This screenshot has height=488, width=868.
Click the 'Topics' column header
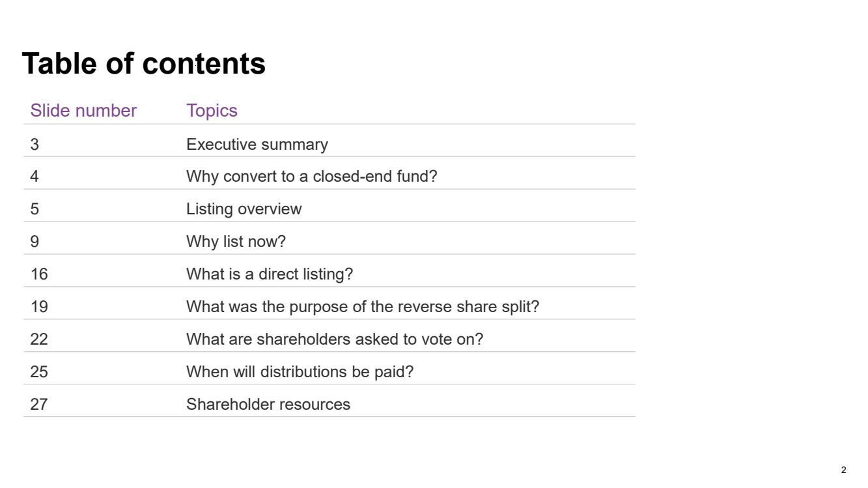(212, 111)
